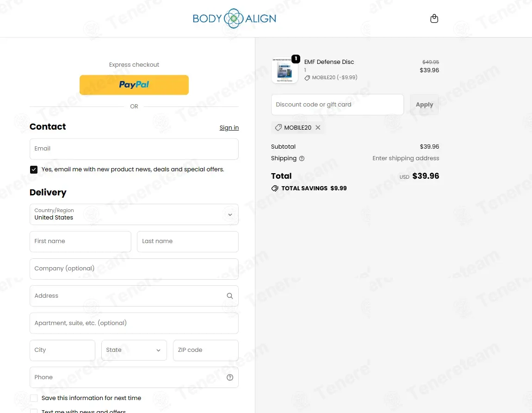This screenshot has height=413, width=532.
Task: Pay with PayPal express checkout
Action: [x=134, y=85]
